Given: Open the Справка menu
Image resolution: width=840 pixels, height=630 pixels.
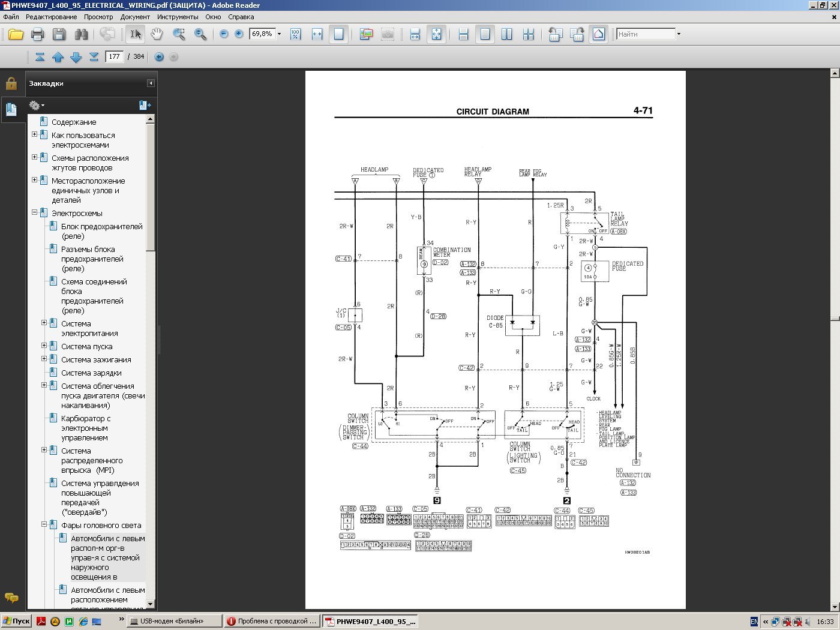Looking at the screenshot, I should [x=241, y=17].
